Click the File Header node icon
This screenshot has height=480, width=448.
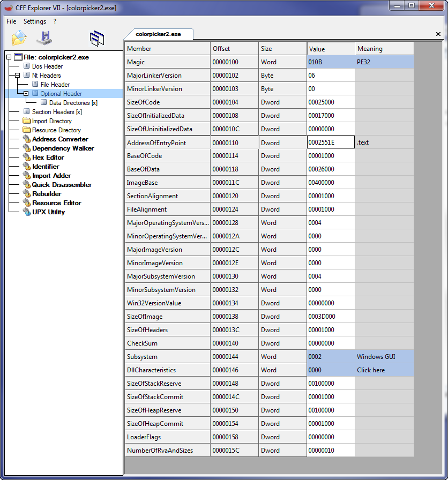[x=35, y=84]
